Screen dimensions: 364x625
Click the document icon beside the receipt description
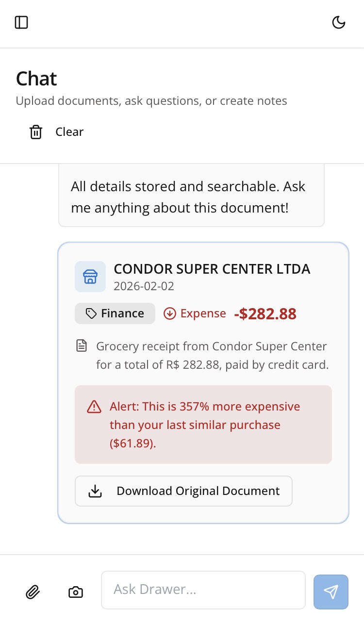pos(82,346)
